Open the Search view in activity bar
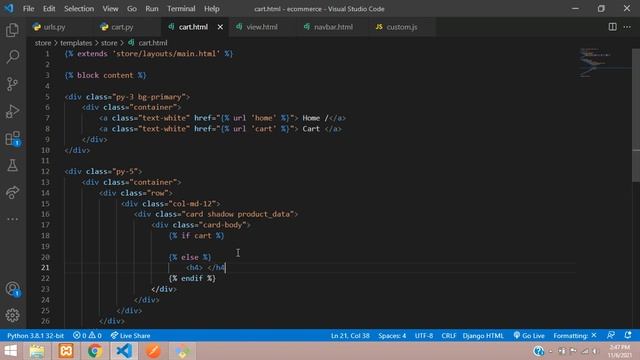The width and height of the screenshot is (640, 360). pos(13,57)
